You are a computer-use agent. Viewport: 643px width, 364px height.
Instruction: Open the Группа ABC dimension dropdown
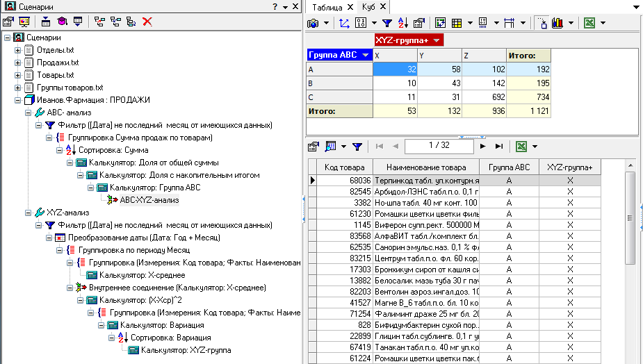coord(366,55)
